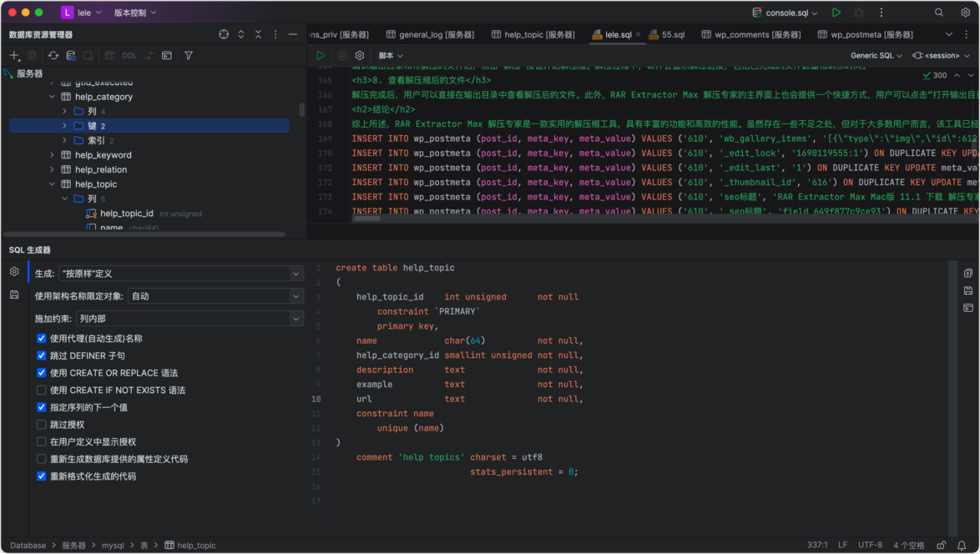
Task: Open the 55.sql editor tab
Action: click(x=667, y=34)
